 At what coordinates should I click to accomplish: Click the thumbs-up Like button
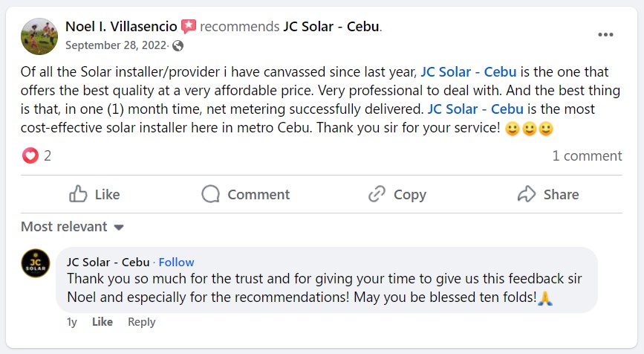[94, 194]
